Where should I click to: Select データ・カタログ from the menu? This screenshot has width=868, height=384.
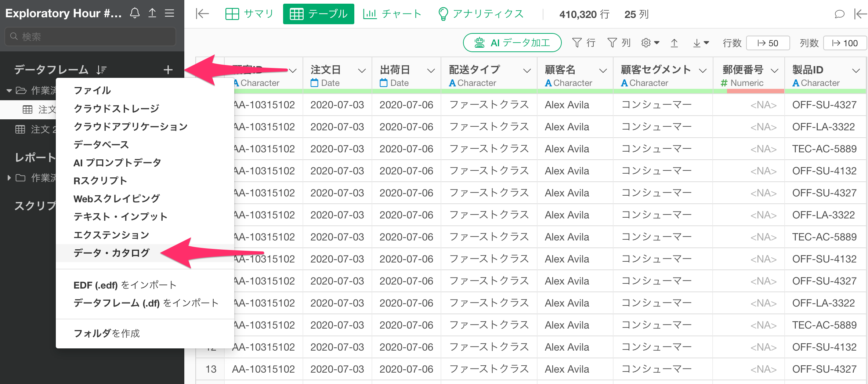tap(111, 253)
